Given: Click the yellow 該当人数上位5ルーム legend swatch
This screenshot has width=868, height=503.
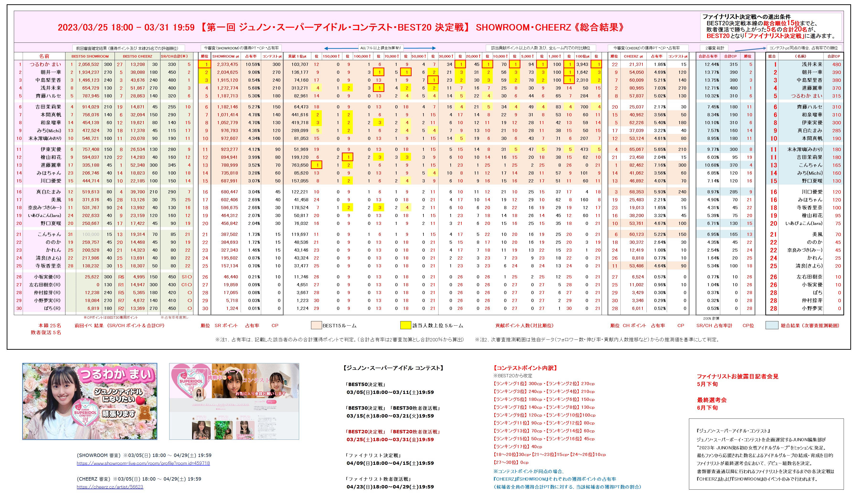Looking at the screenshot, I should tap(405, 325).
